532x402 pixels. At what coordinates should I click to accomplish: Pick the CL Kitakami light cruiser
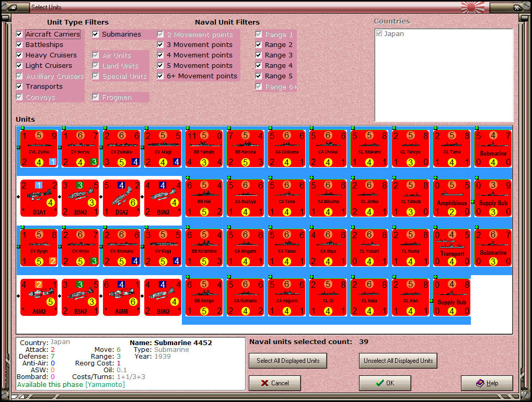[x=369, y=149]
